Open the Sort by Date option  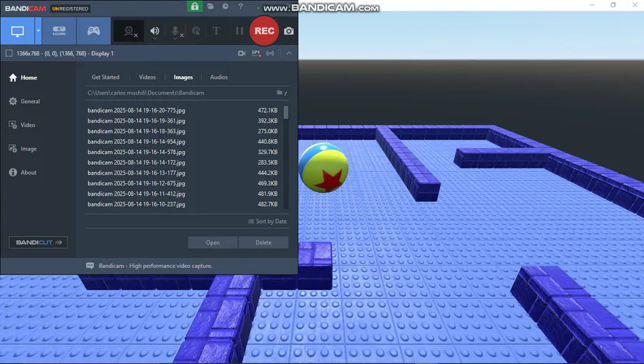pos(268,221)
